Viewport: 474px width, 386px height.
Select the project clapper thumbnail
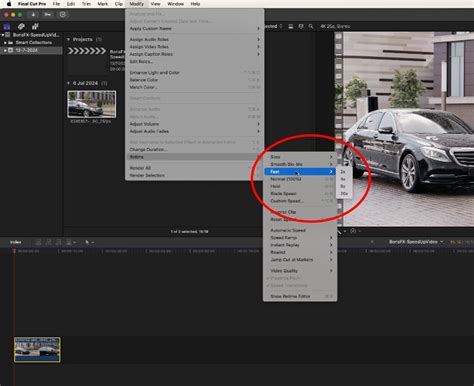(87, 51)
